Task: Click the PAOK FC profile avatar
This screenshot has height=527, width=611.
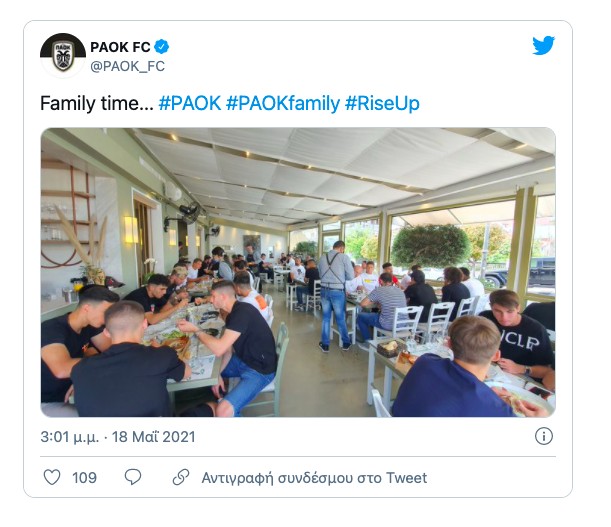Action: pyautogui.click(x=62, y=55)
